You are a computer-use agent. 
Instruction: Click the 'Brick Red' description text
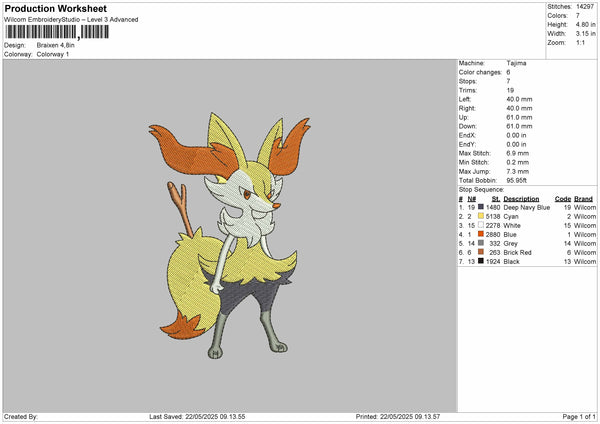518,253
